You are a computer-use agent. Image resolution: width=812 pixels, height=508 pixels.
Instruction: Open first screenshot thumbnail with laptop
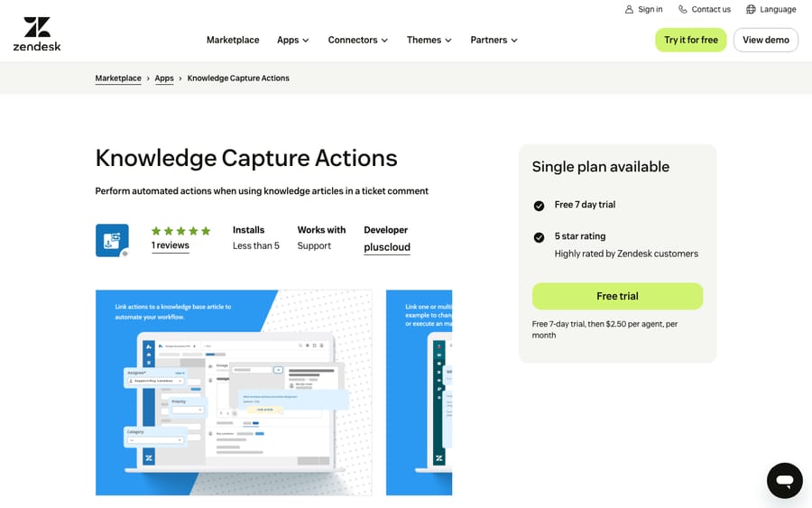click(x=234, y=393)
